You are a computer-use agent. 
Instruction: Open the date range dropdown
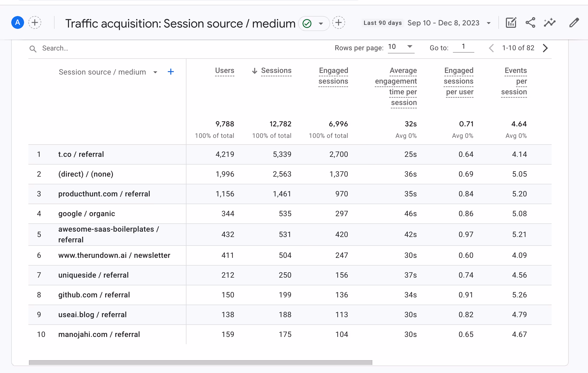[x=488, y=23]
